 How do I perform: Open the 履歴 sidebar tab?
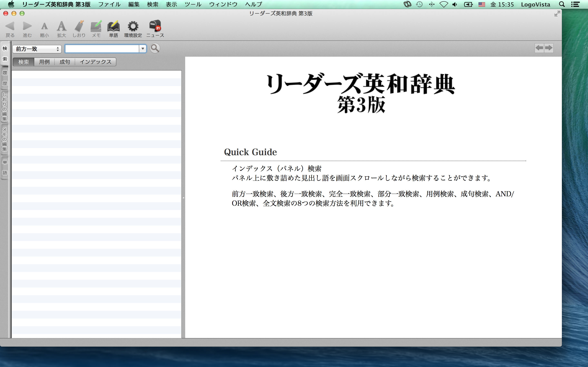tap(5, 78)
